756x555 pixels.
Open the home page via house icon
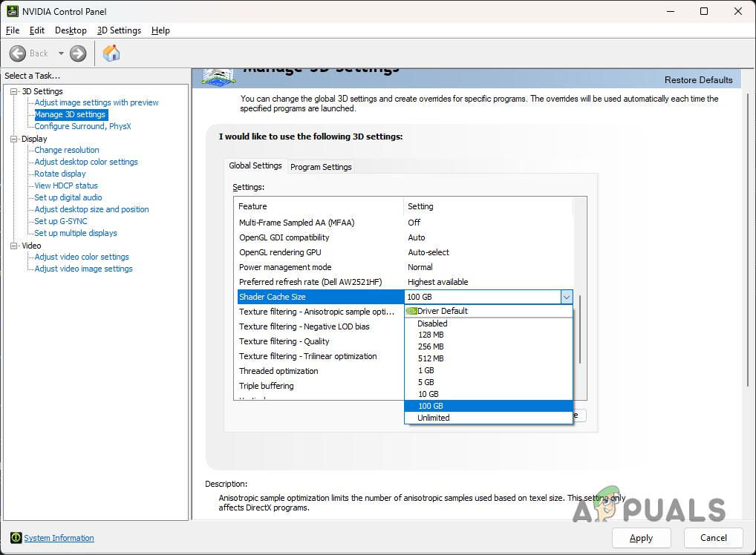[x=112, y=53]
